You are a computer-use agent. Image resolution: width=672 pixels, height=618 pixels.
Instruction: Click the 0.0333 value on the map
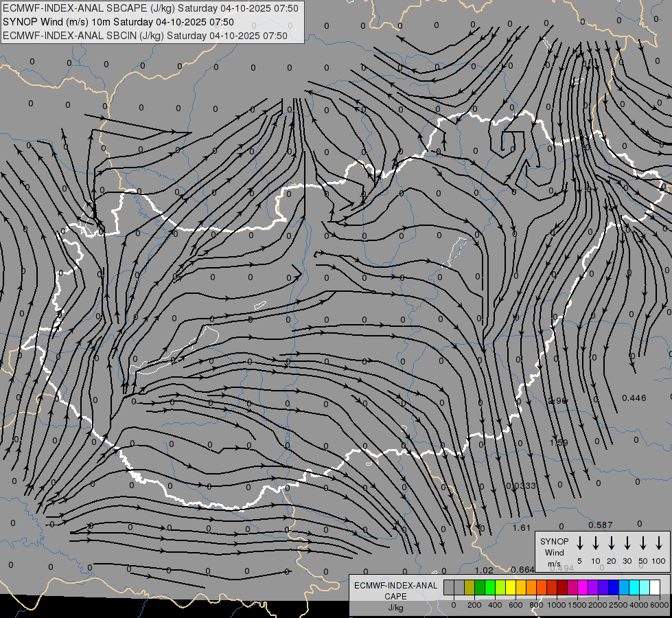(x=521, y=485)
